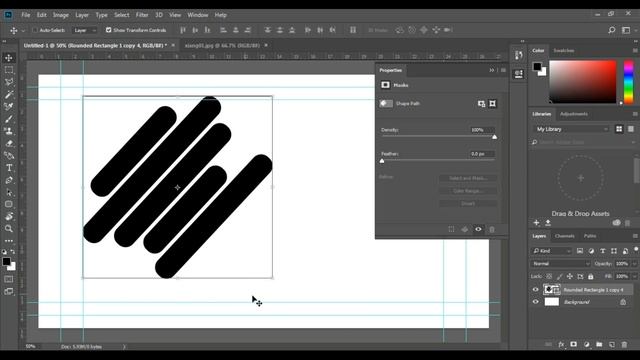Select the Zoom tool
This screenshot has height=360, width=640.
pos(9,229)
